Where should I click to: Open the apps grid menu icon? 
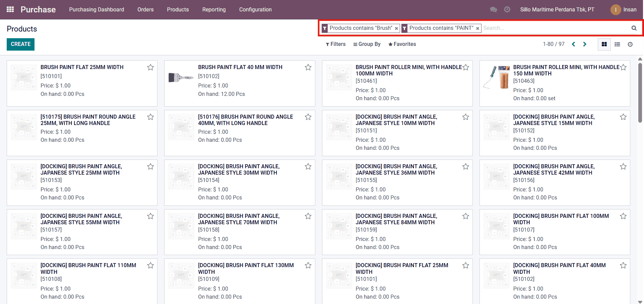10,9
